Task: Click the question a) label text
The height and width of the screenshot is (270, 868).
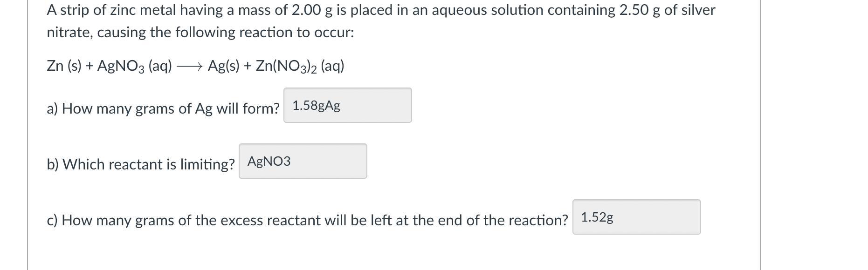Action: [163, 108]
